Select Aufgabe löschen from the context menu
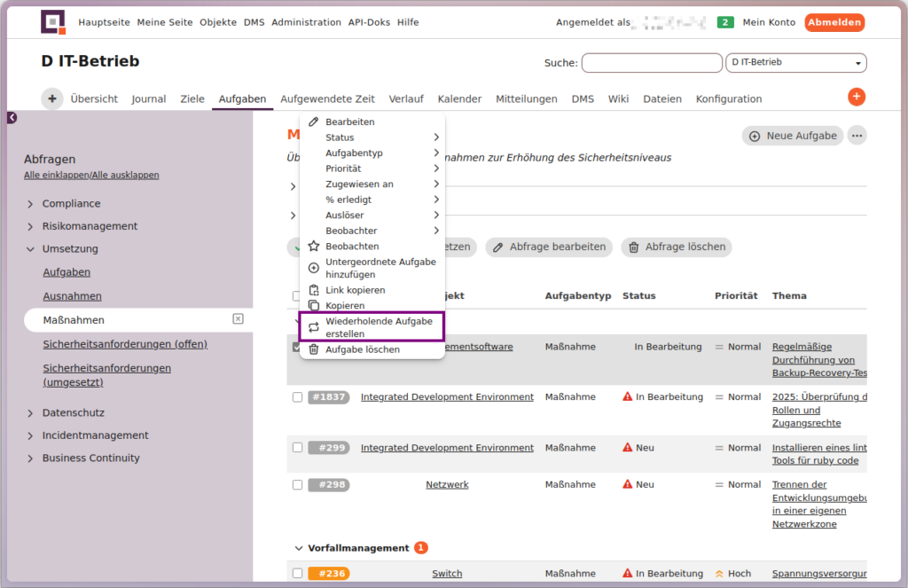The height and width of the screenshot is (588, 908). pos(362,349)
